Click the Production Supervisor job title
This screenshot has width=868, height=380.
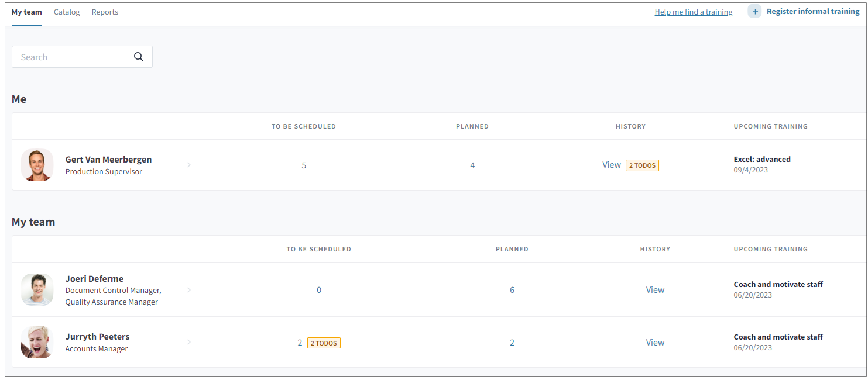tap(104, 172)
